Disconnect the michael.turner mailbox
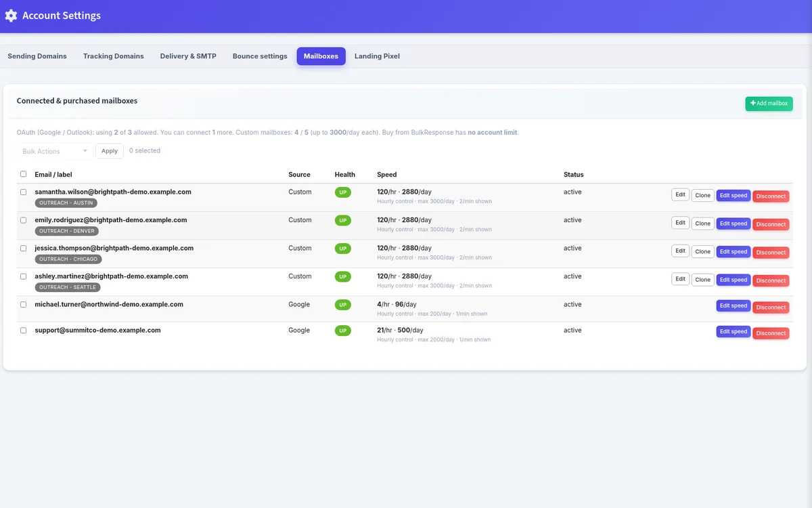The height and width of the screenshot is (508, 812). click(771, 307)
